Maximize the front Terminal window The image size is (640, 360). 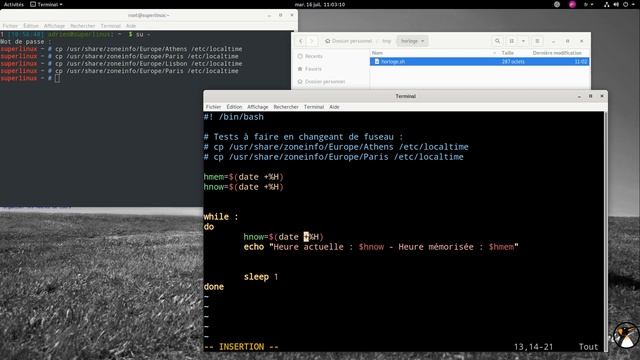pyautogui.click(x=590, y=96)
